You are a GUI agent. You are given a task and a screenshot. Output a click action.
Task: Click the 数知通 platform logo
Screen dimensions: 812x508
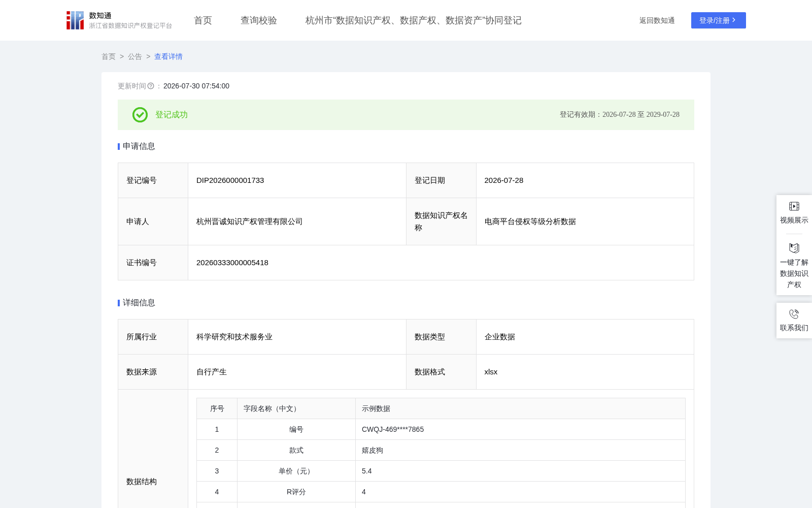tap(119, 20)
